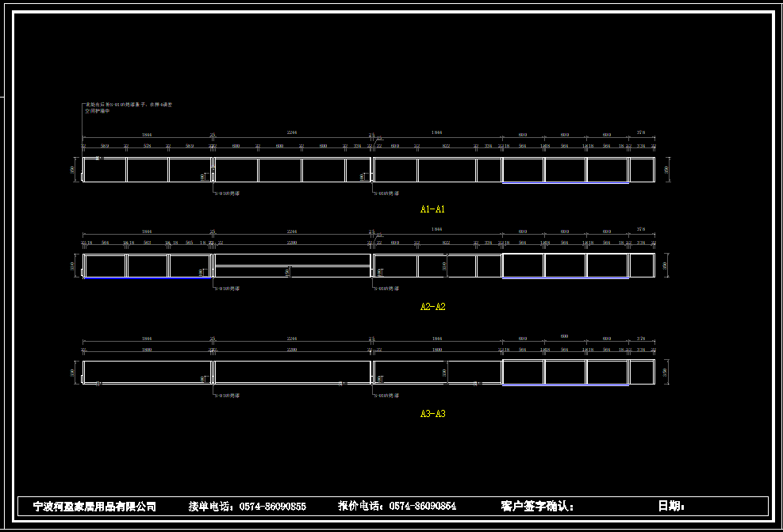Select the yellow A1-A1 section label
783x532 pixels.
click(432, 209)
